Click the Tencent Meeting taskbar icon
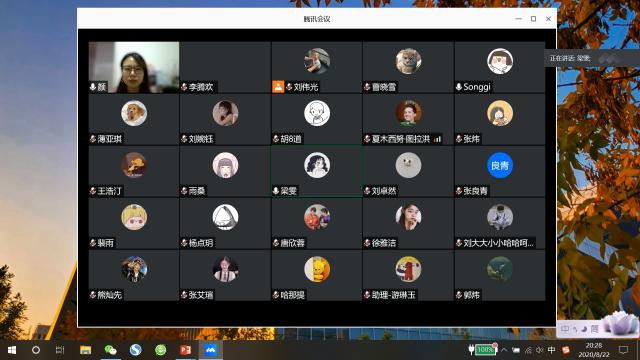This screenshot has width=640, height=360. click(x=211, y=350)
